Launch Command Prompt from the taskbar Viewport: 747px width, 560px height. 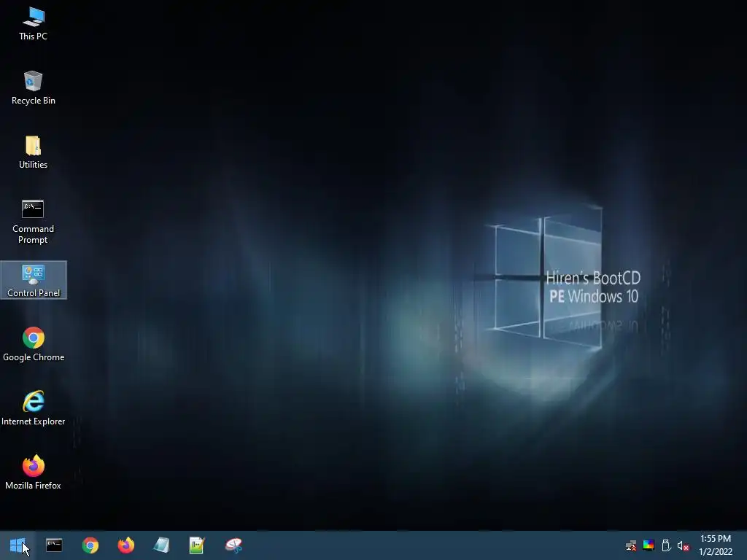[54, 545]
